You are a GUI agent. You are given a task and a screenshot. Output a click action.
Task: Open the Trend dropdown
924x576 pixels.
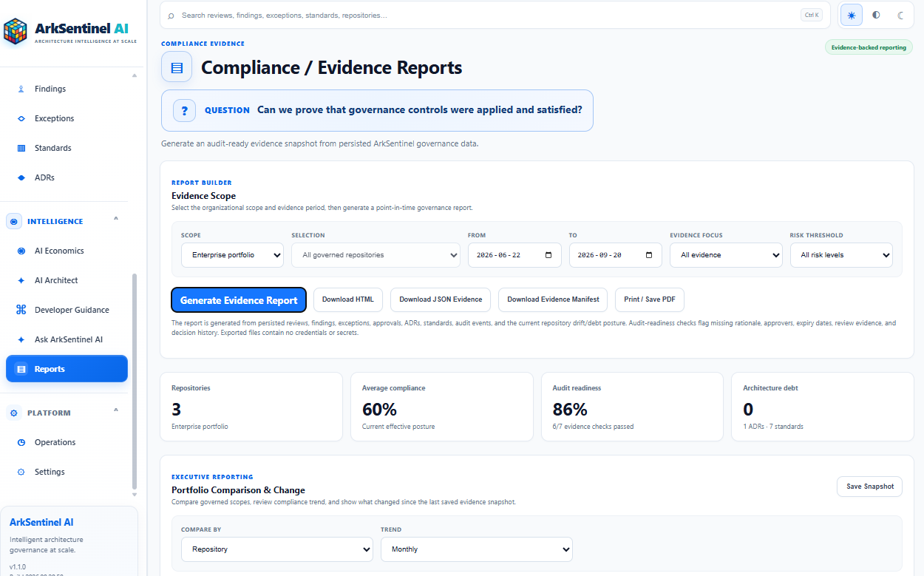click(477, 549)
